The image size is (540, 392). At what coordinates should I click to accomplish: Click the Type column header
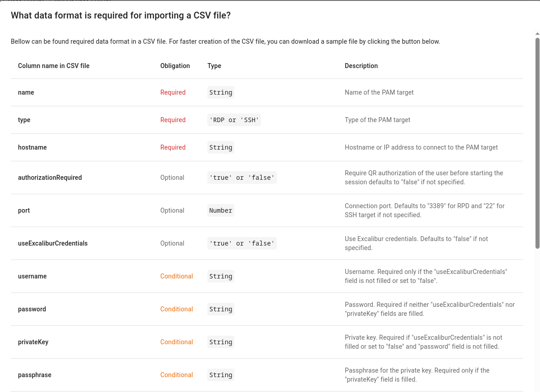tap(214, 66)
